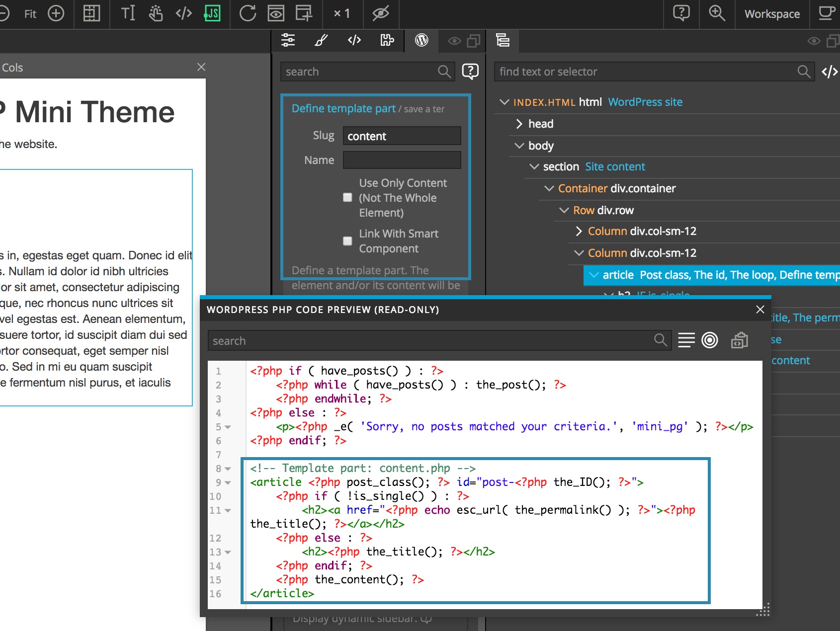Collapse the body node in tree
Screen dimensions: 840x631
[519, 146]
